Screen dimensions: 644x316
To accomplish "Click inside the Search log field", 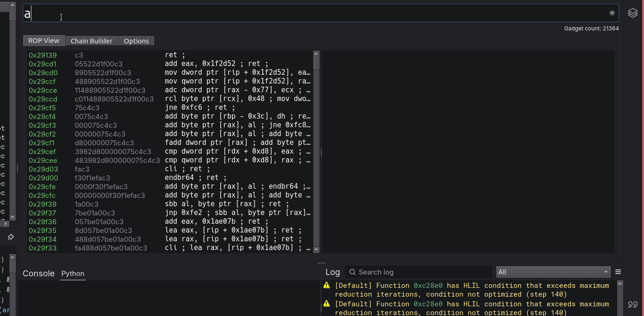I will (415, 272).
